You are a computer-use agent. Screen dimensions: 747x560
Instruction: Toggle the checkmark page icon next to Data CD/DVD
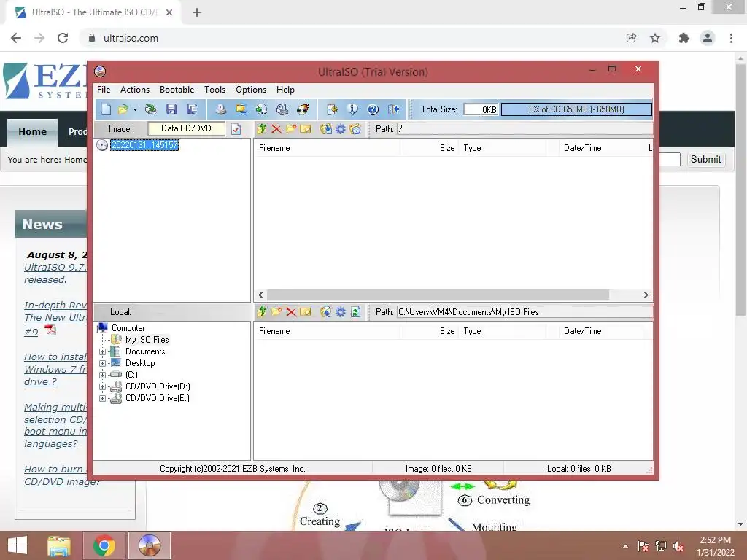pyautogui.click(x=236, y=129)
